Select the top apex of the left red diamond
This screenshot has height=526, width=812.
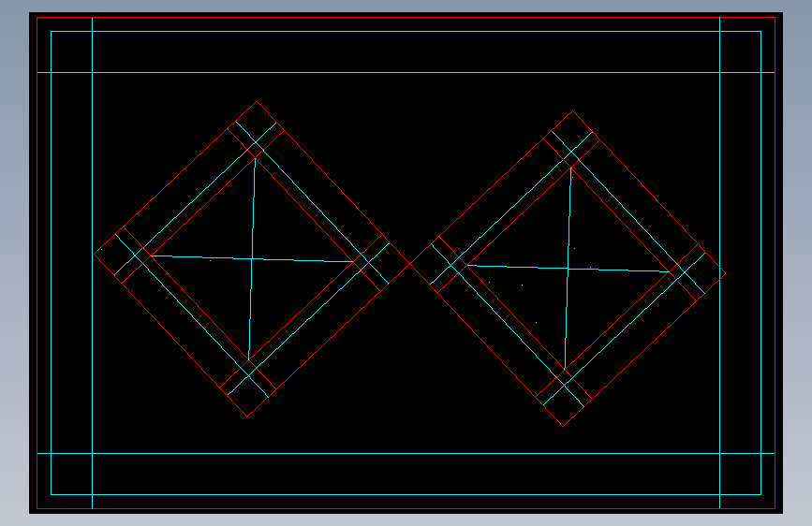(257, 101)
